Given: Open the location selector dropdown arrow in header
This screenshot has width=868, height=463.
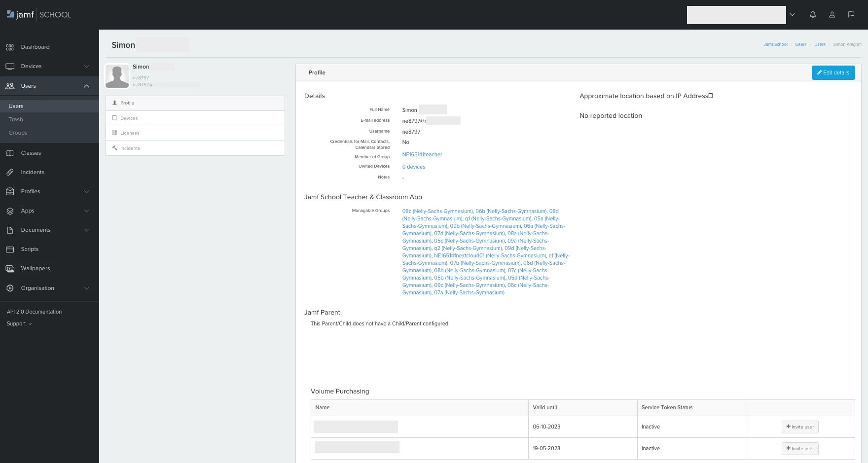Looking at the screenshot, I should 792,15.
